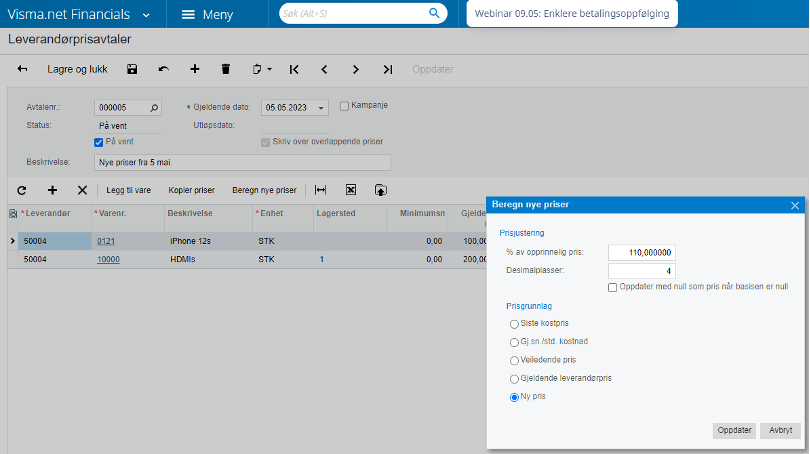Select Siste kostpris radio button

(514, 324)
